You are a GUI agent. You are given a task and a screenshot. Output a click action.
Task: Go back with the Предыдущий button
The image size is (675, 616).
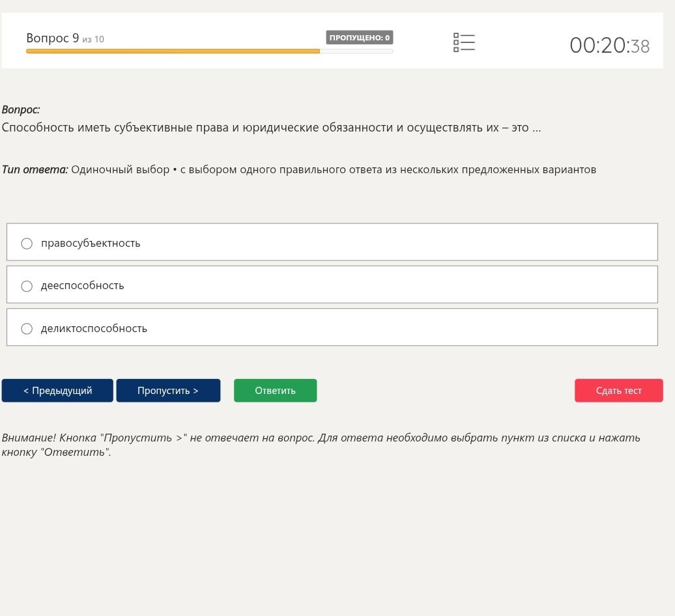pyautogui.click(x=57, y=391)
